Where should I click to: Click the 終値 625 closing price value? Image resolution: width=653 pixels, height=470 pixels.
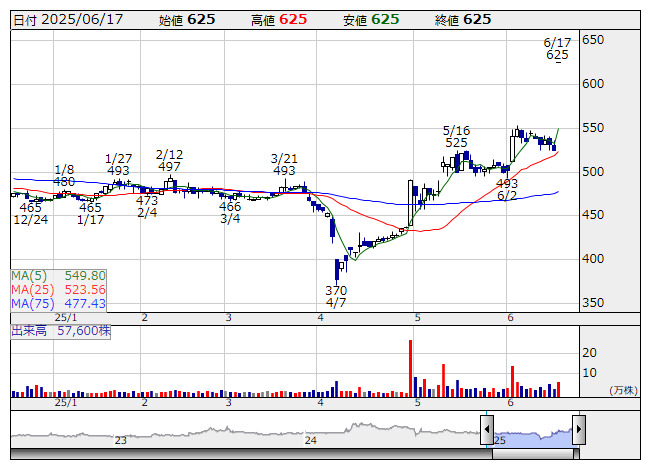(x=463, y=19)
